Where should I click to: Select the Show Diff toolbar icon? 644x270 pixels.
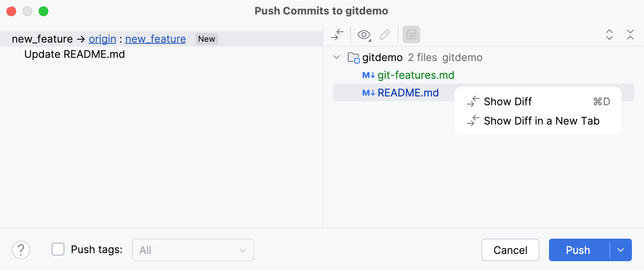(x=337, y=35)
